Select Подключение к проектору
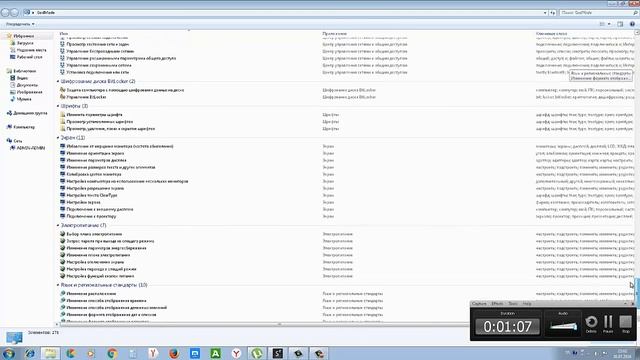The image size is (640, 360). [x=91, y=216]
